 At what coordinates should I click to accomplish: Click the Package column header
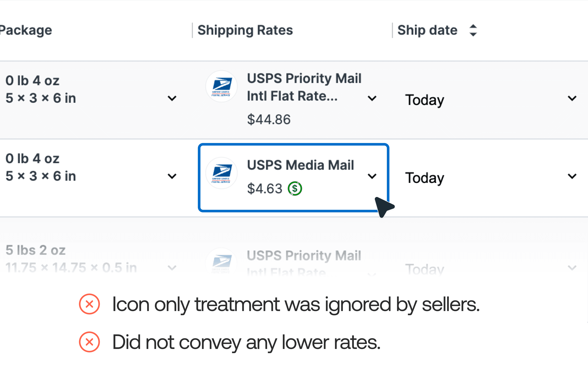point(26,30)
